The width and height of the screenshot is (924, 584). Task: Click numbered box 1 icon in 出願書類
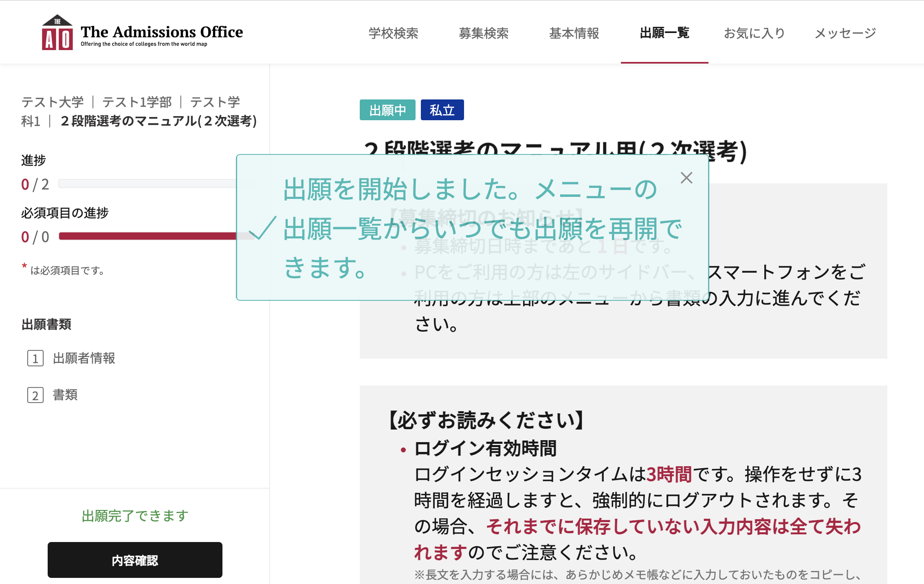tap(35, 359)
